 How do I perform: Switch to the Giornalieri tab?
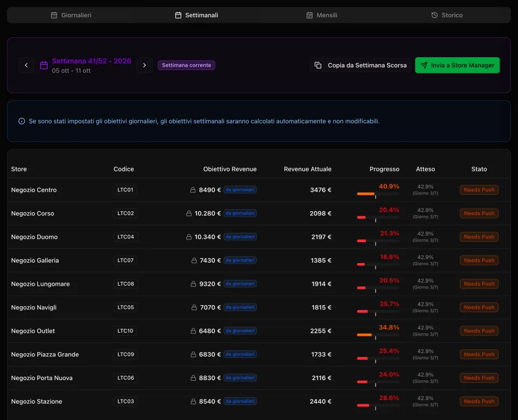click(71, 15)
